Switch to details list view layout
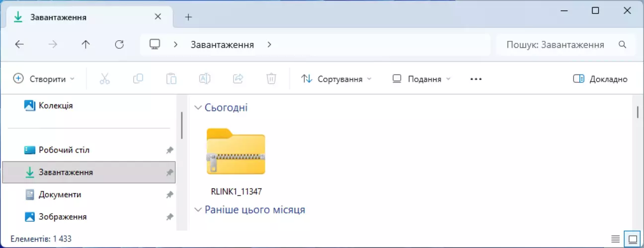 (615, 239)
